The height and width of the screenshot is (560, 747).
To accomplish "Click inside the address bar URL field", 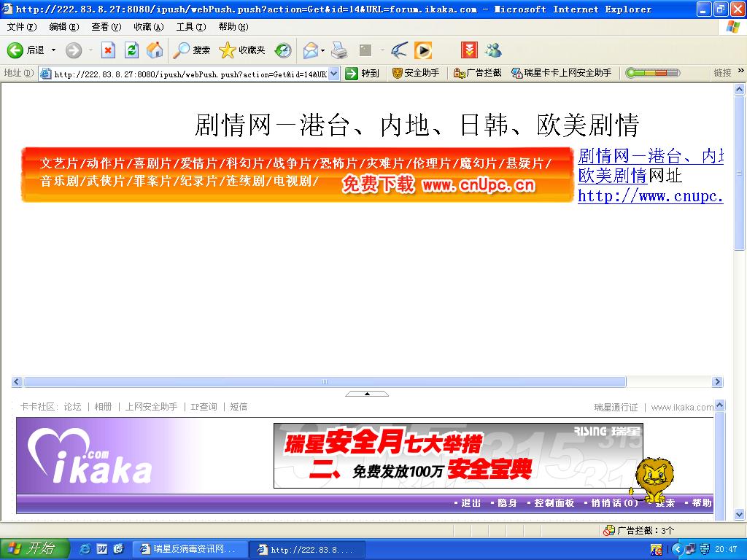I will pos(190,74).
